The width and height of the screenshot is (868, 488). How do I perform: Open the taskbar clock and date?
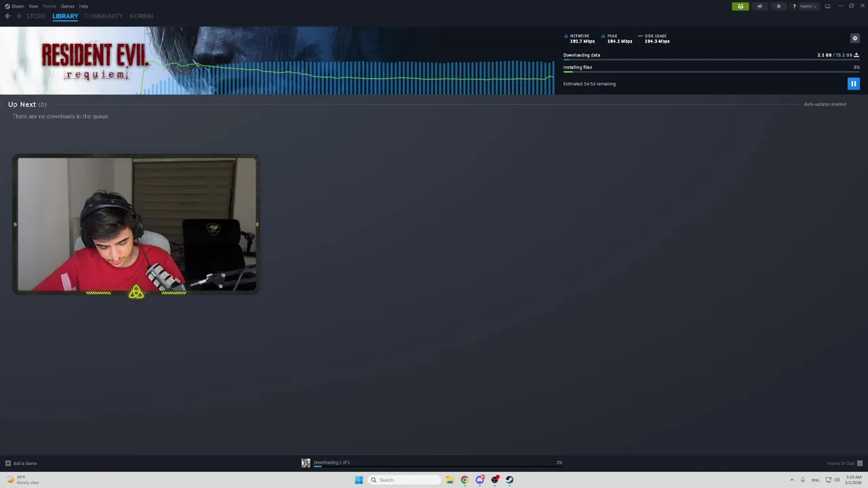tap(853, 480)
